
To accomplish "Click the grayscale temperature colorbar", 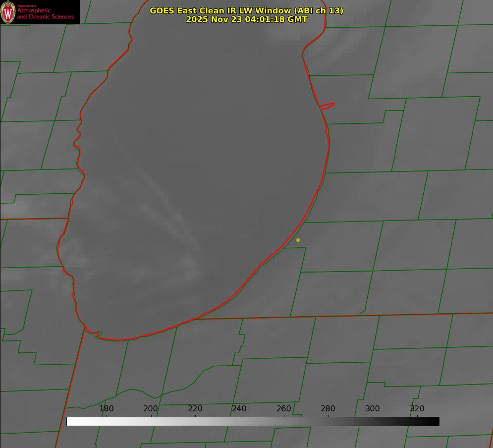I will [x=253, y=421].
